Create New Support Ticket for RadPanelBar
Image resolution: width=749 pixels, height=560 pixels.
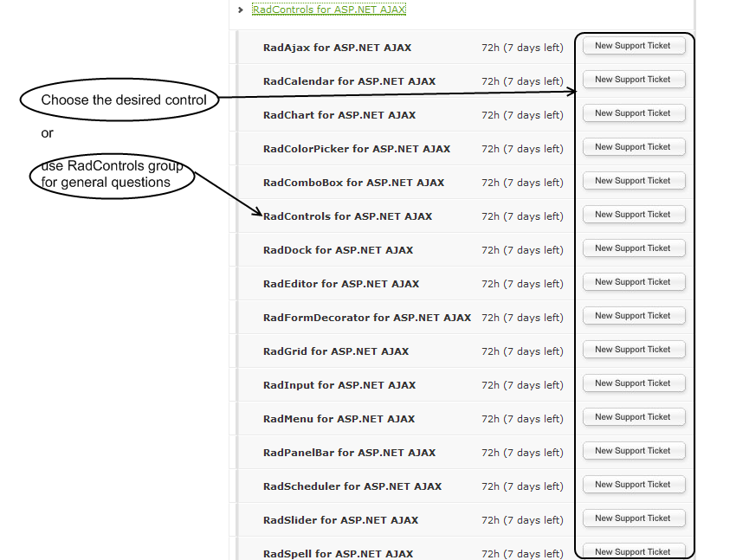click(x=633, y=451)
